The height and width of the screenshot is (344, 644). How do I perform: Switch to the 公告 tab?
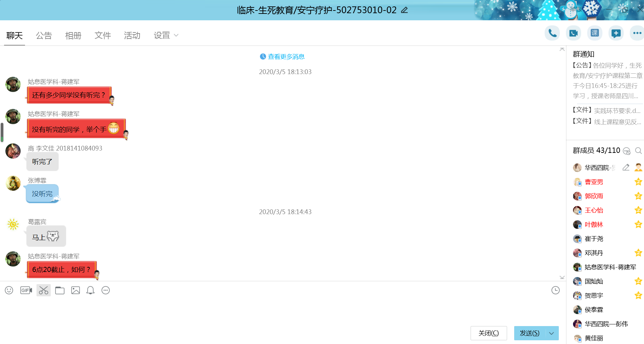(x=44, y=36)
